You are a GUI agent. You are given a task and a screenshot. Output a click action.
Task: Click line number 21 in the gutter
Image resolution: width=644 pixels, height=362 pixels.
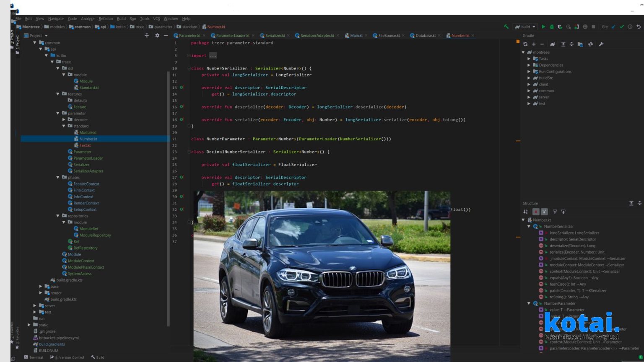(175, 139)
